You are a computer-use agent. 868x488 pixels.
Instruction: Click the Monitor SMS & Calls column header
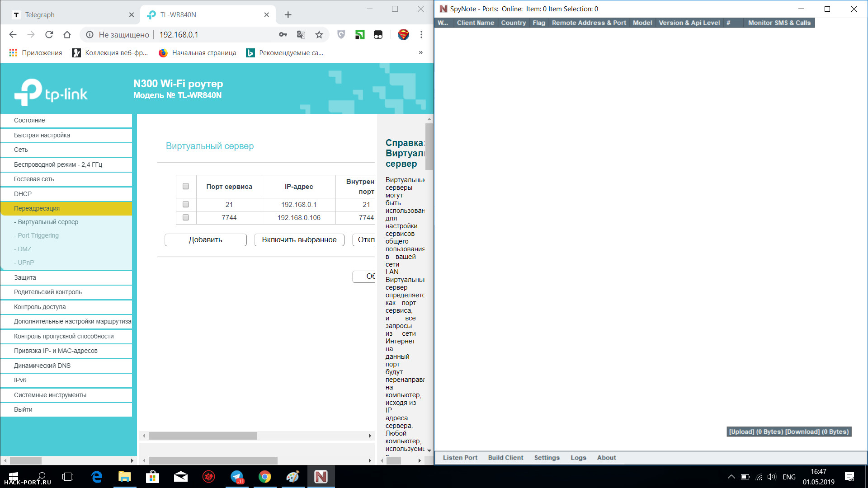779,23
